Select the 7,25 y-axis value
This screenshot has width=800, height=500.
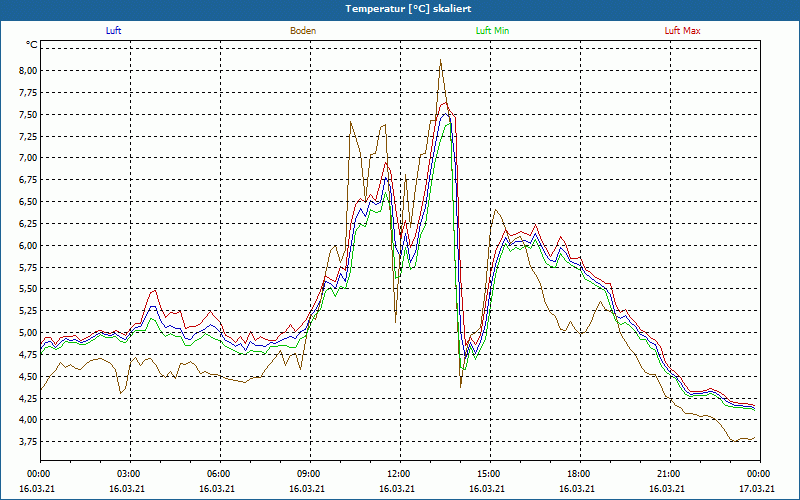pyautogui.click(x=29, y=136)
